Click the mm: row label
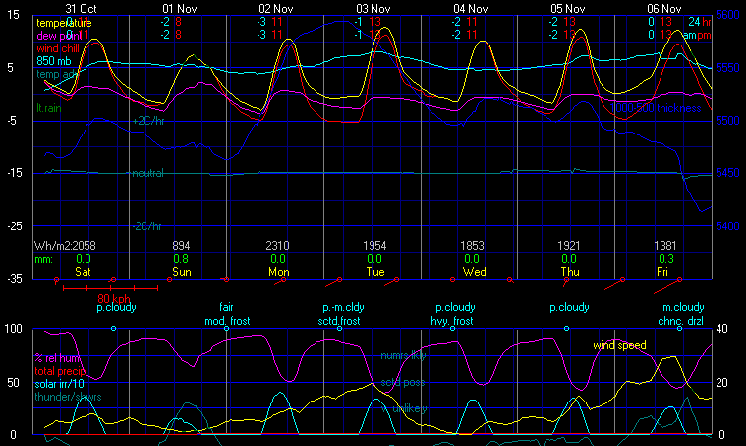The image size is (746, 446). tap(43, 259)
